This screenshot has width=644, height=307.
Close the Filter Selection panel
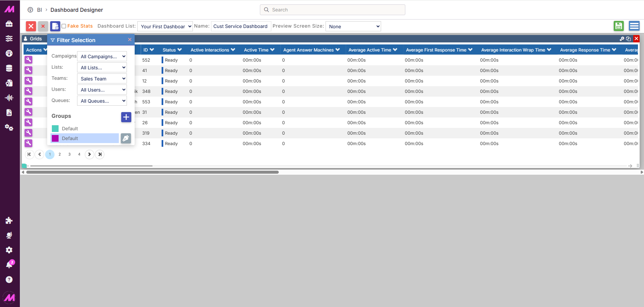pyautogui.click(x=130, y=40)
